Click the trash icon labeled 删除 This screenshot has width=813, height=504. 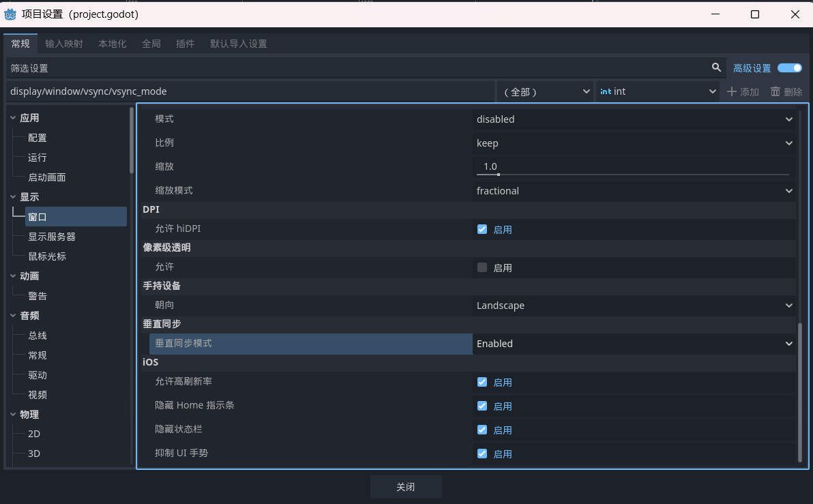click(x=775, y=91)
